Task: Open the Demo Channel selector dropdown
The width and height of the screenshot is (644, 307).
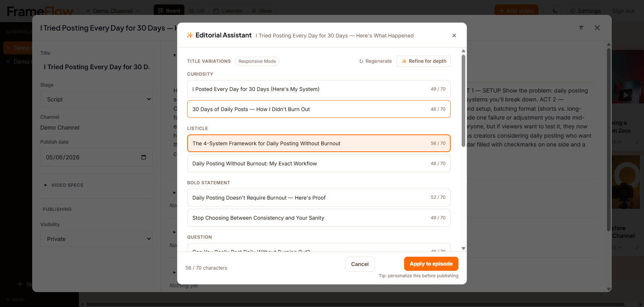Action: [x=113, y=11]
